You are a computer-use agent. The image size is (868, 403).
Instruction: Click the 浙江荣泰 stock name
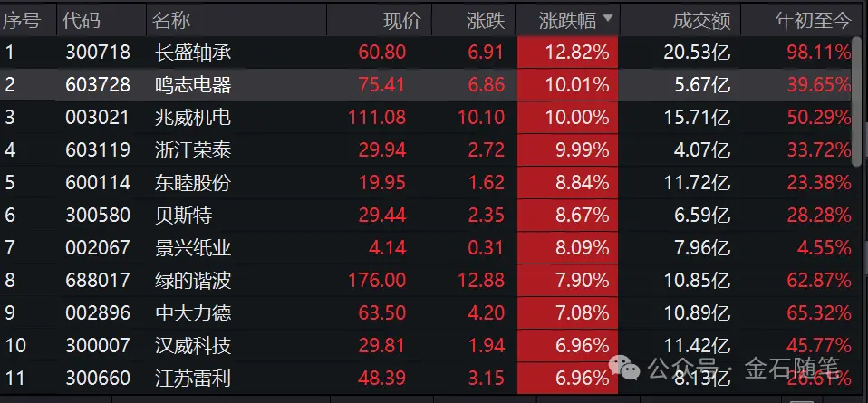193,150
